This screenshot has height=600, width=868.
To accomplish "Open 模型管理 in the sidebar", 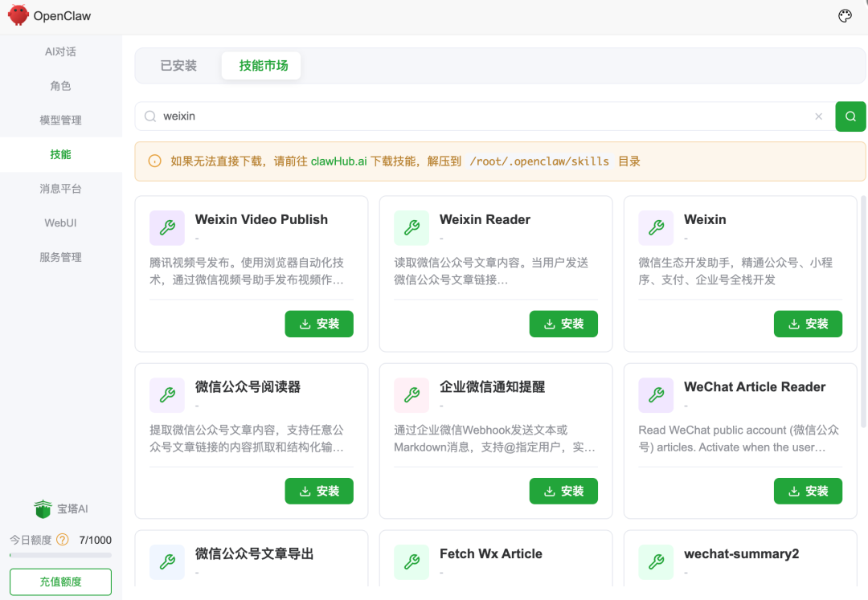I will click(60, 120).
